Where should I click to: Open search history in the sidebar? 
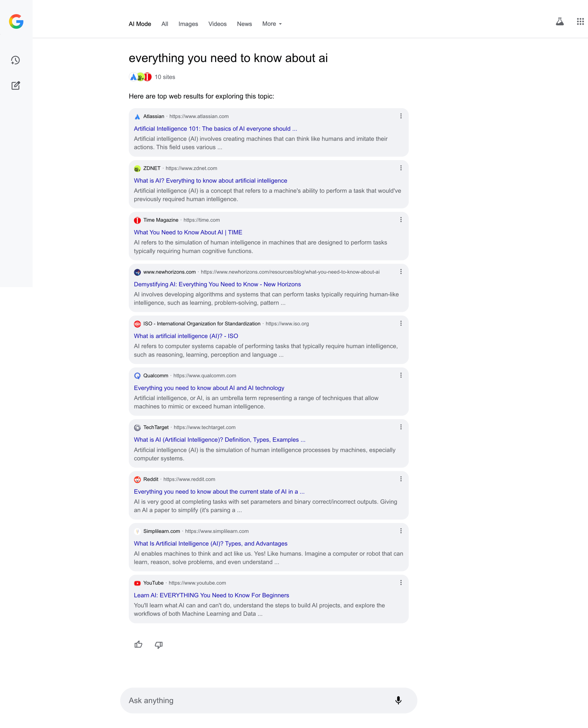click(x=16, y=60)
